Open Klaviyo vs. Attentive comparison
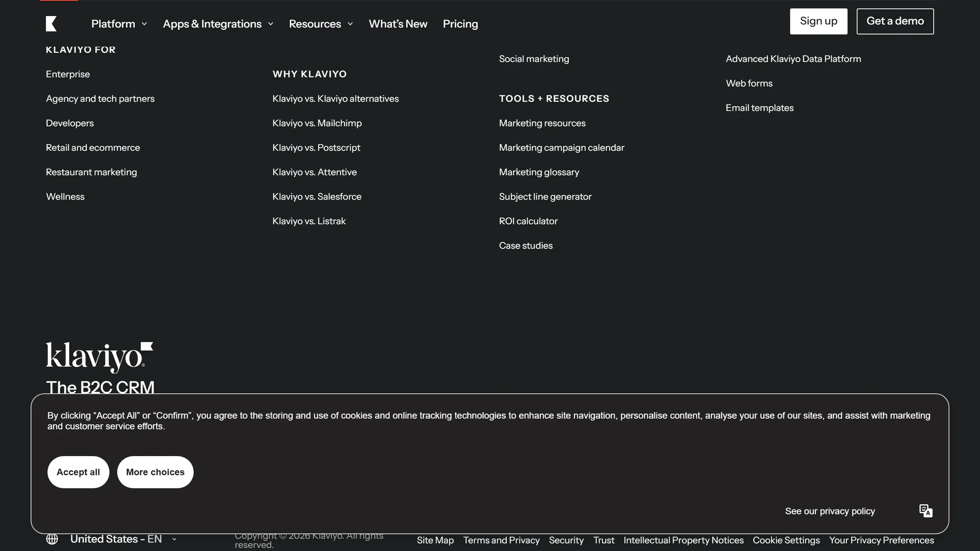 315,172
